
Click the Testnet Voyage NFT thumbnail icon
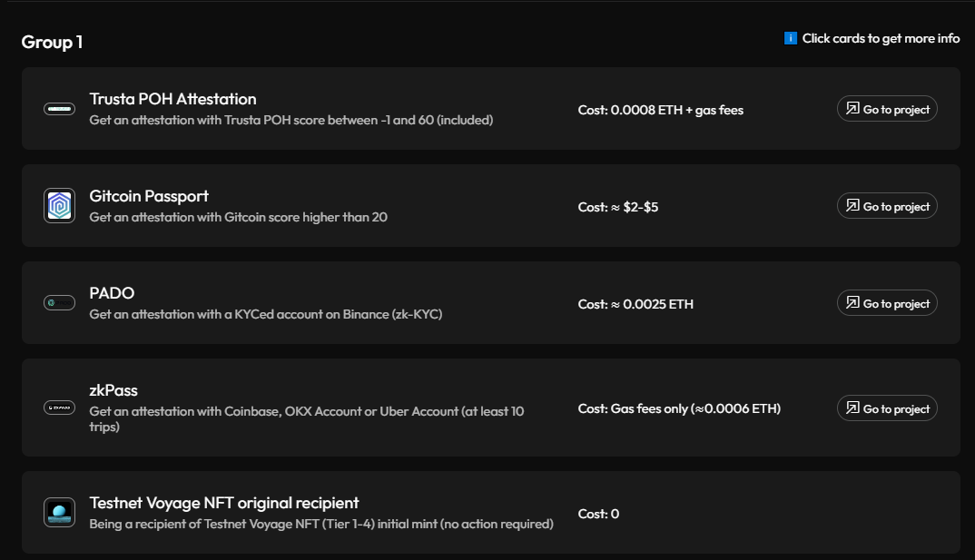(59, 512)
